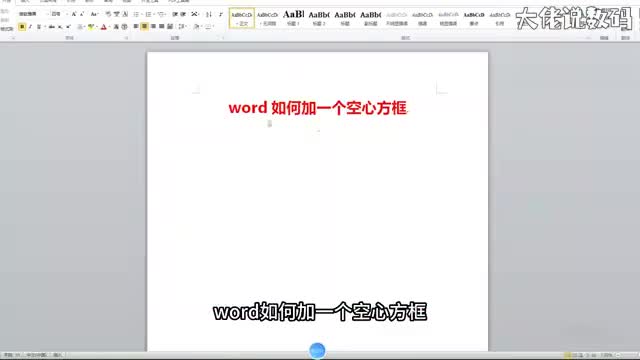640x360 pixels.
Task: Toggle italic formatting
Action: 30,27
